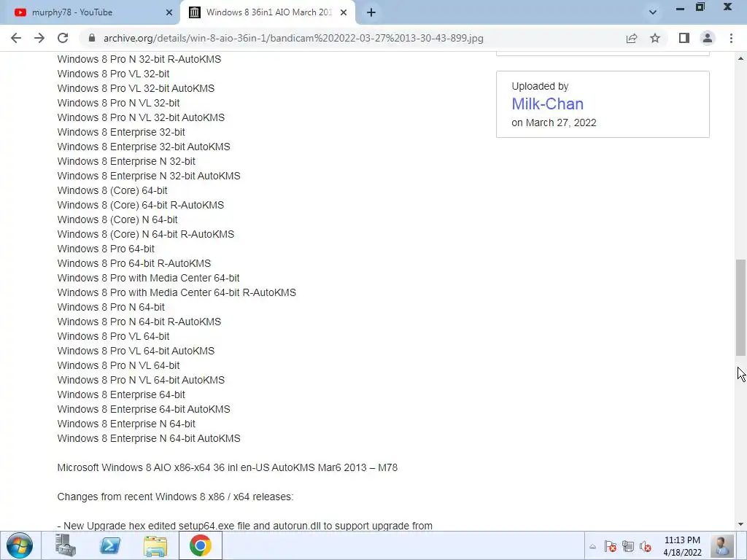Click 'Windows 8 (Core) N 64-bit R-AutoKMS'
The image size is (747, 560).
pos(146,234)
